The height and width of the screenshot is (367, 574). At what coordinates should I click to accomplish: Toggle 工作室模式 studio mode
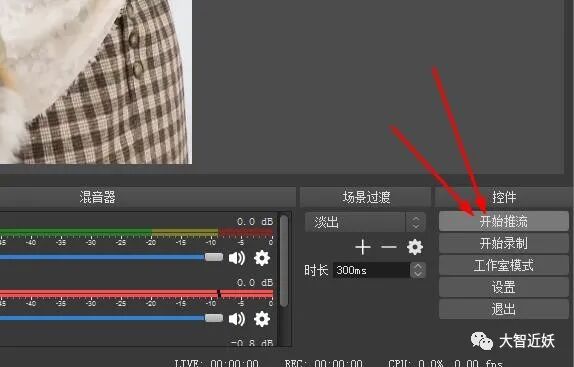tap(504, 265)
